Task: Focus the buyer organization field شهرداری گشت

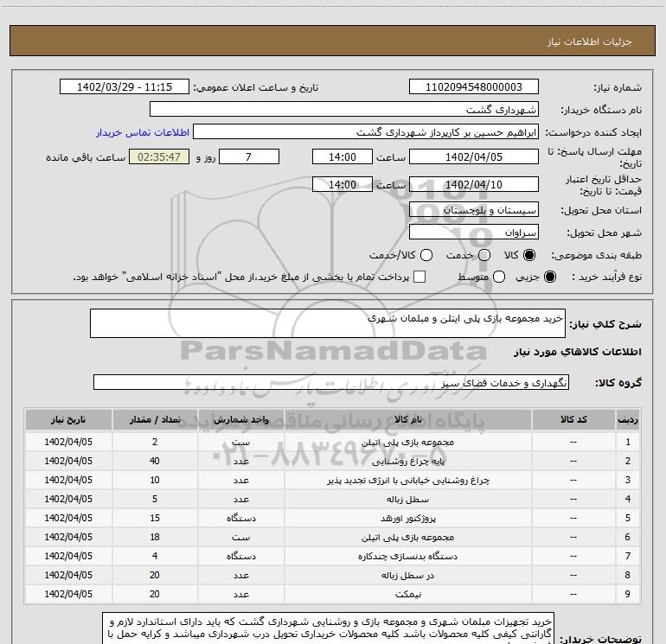Action: coord(344,110)
